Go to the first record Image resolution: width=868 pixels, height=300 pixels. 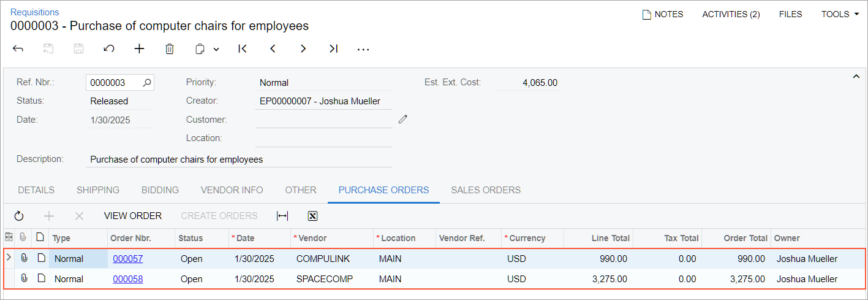pyautogui.click(x=243, y=49)
